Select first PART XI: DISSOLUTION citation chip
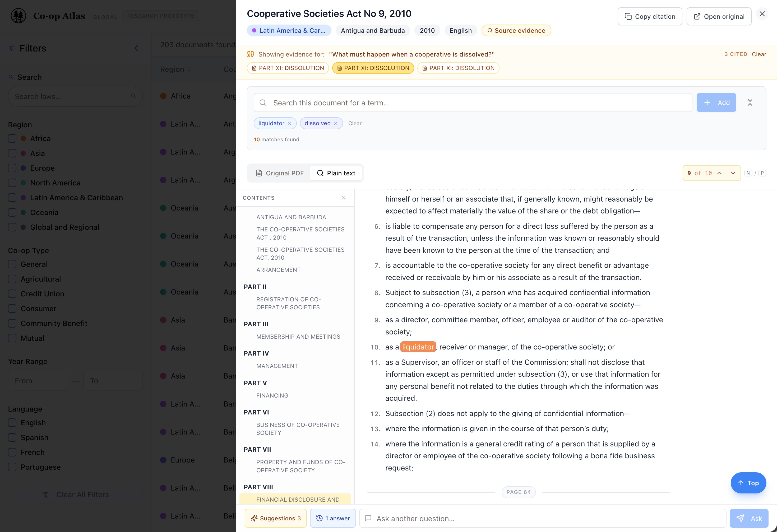Screen dimensions: 777x532 [288, 68]
